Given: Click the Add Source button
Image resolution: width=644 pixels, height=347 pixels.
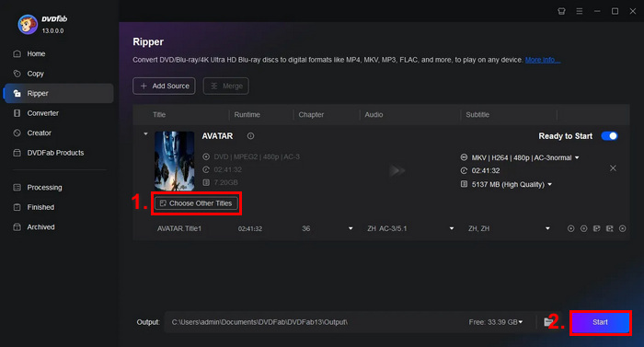Looking at the screenshot, I should (x=164, y=86).
